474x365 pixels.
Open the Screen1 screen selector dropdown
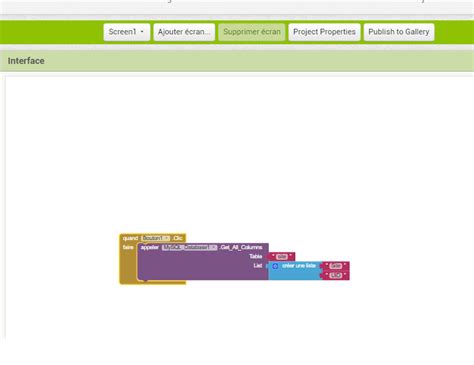[x=127, y=32]
